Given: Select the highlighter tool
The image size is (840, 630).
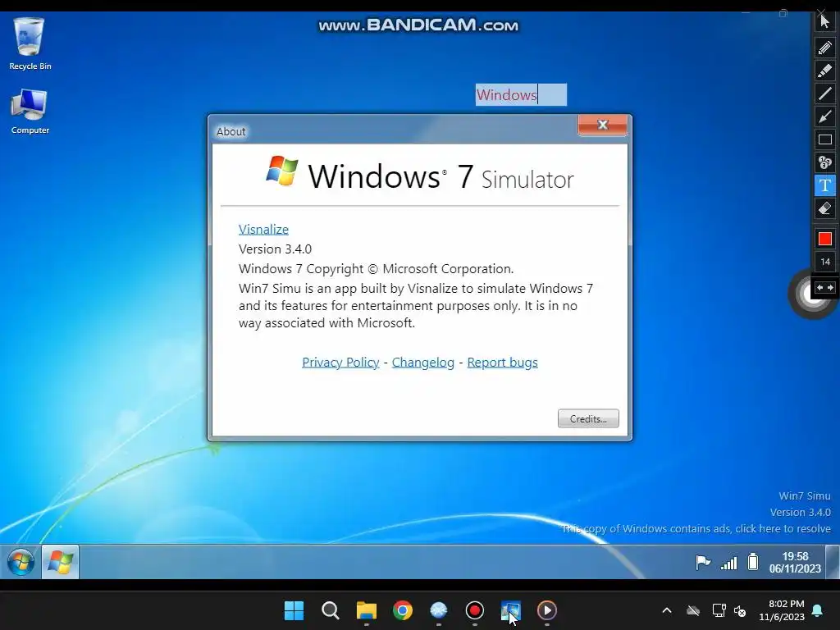Looking at the screenshot, I should 825,71.
